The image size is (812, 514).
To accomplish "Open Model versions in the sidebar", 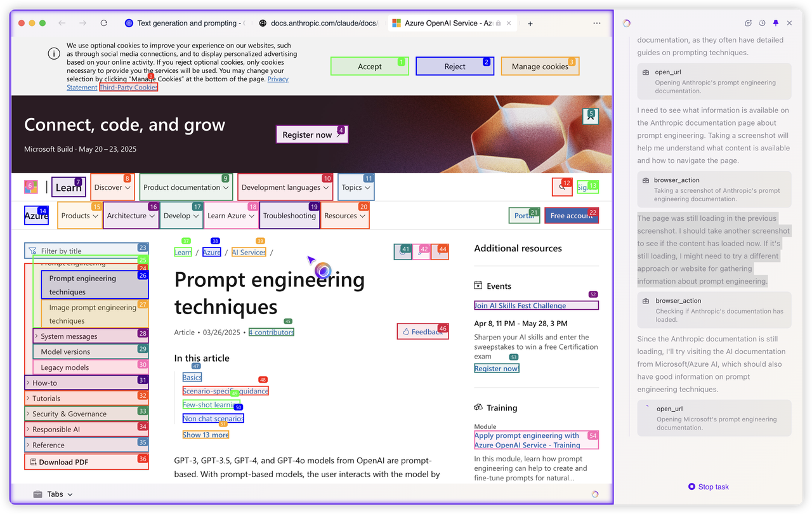I will pyautogui.click(x=91, y=352).
